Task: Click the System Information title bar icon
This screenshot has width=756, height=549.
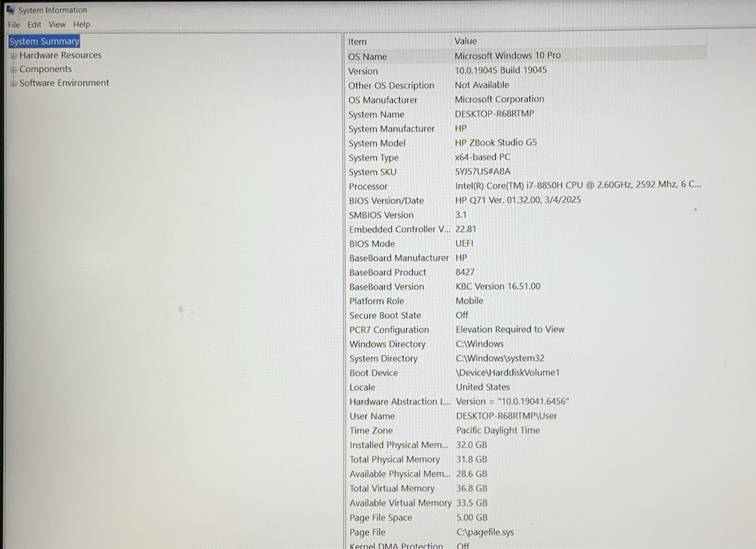Action: (10, 10)
